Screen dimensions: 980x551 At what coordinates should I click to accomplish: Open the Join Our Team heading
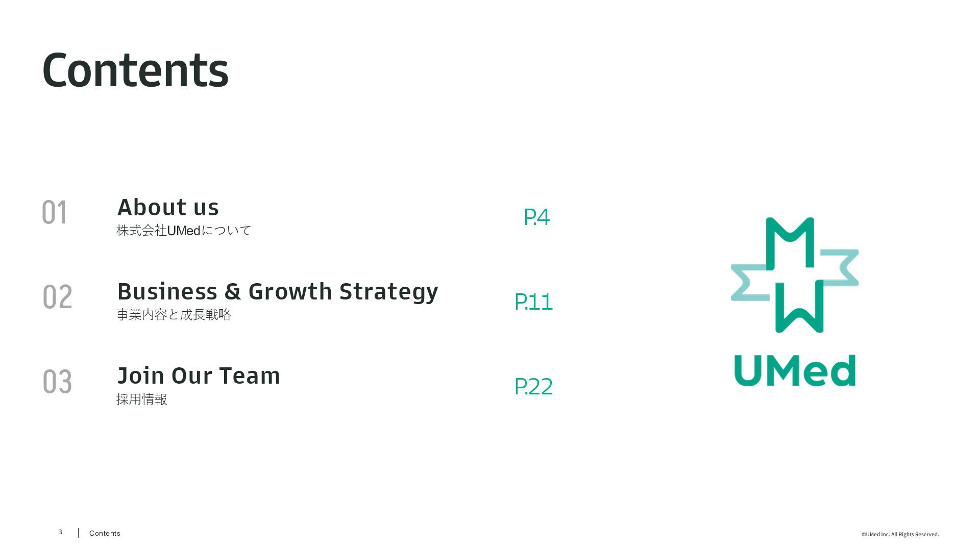(x=199, y=376)
